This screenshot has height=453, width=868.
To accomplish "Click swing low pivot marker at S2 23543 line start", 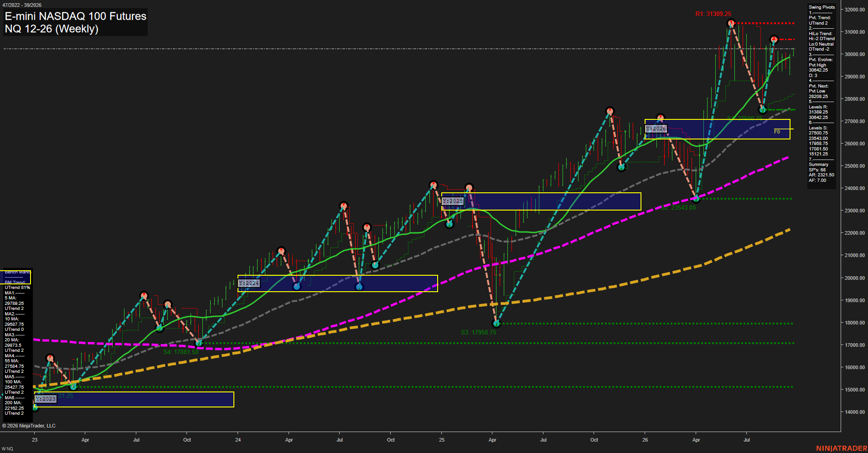I will [696, 198].
